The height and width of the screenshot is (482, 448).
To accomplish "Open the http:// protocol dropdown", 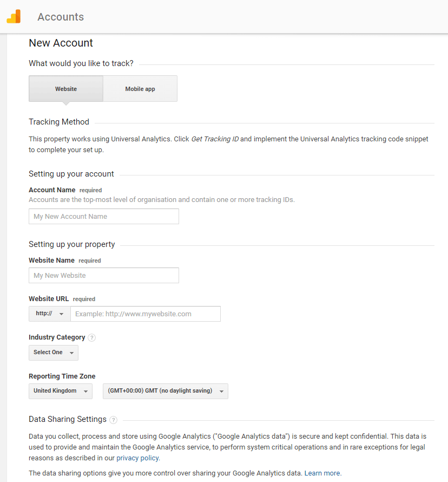I will (x=50, y=314).
